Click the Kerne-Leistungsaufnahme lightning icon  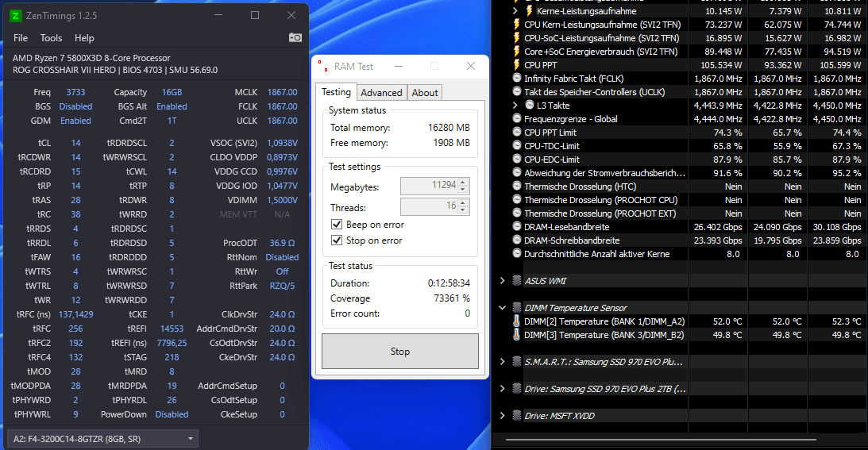click(x=529, y=11)
